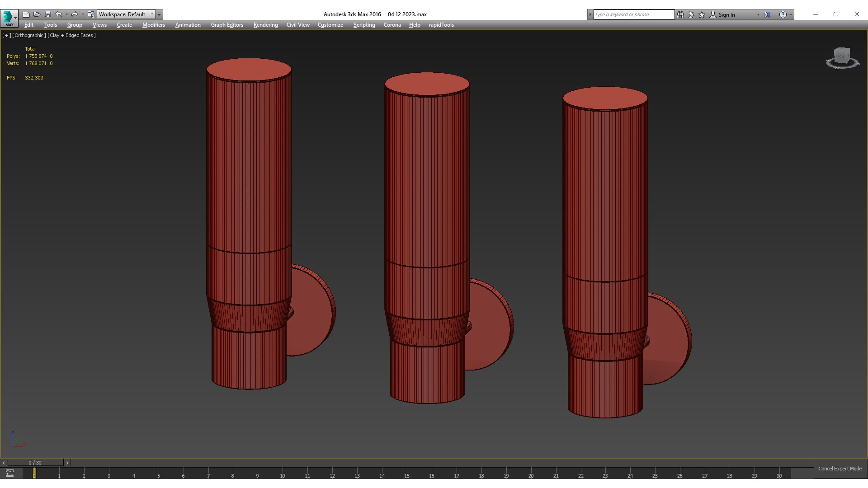Expand the Help menu dropdown arrow

[791, 14]
